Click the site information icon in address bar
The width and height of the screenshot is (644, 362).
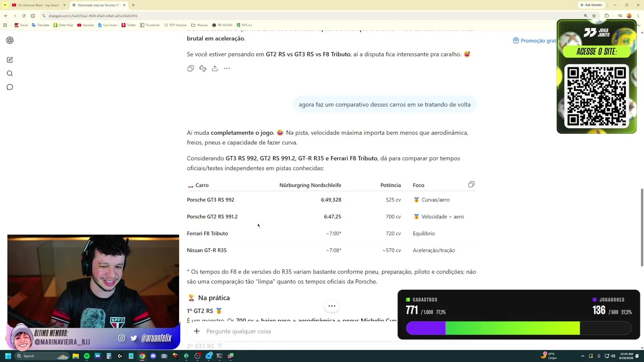tap(44, 16)
